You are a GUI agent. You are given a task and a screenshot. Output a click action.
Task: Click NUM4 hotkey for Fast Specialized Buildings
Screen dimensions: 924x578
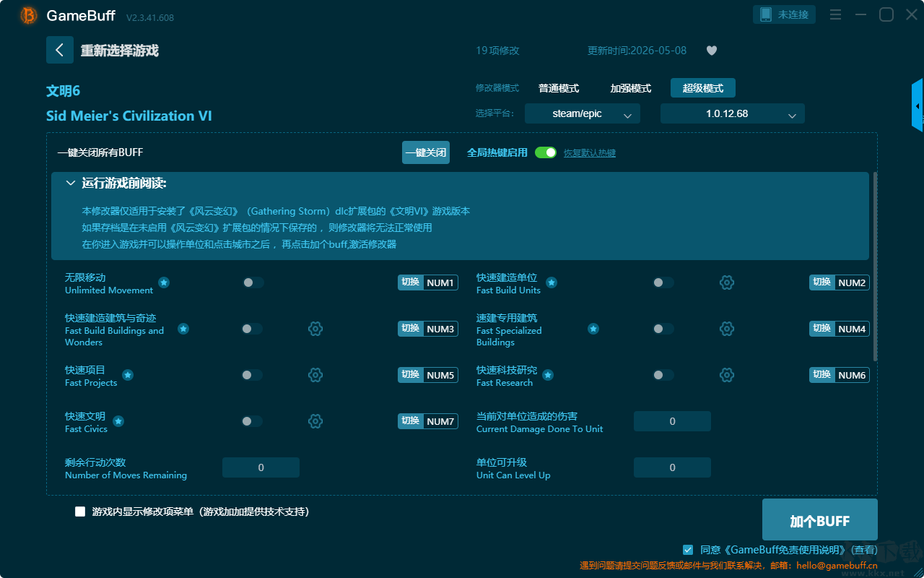[852, 329]
